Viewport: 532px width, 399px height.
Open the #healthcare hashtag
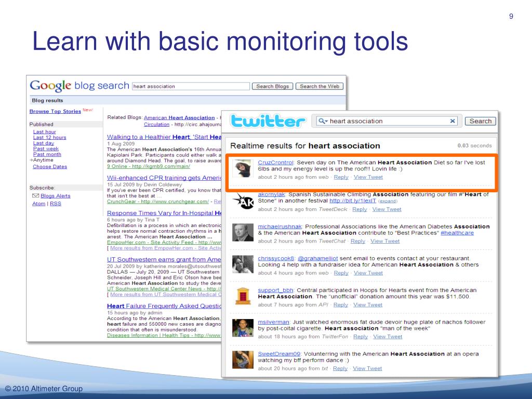click(457, 233)
